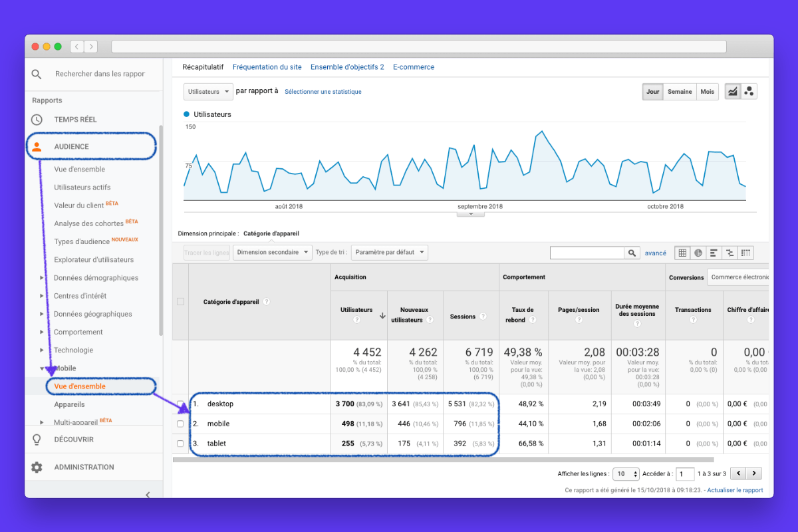Switch the graph granularity to Semaine
The image size is (798, 532).
coord(680,91)
